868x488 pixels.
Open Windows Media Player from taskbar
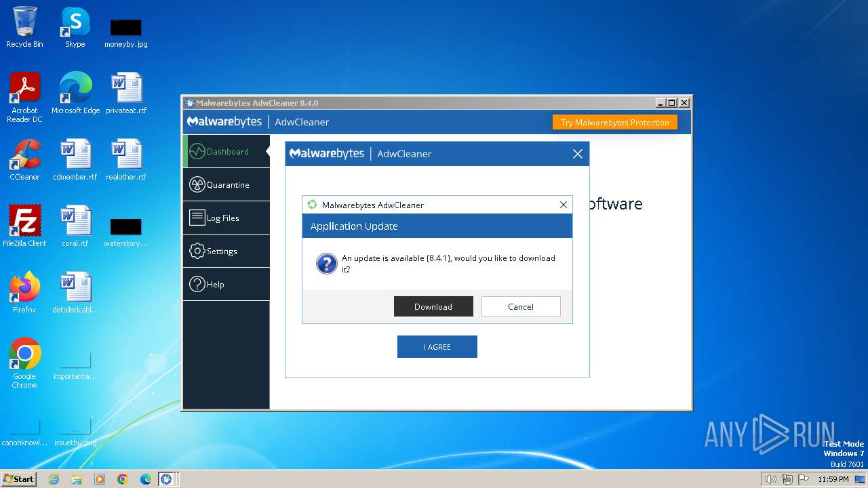pos(100,479)
